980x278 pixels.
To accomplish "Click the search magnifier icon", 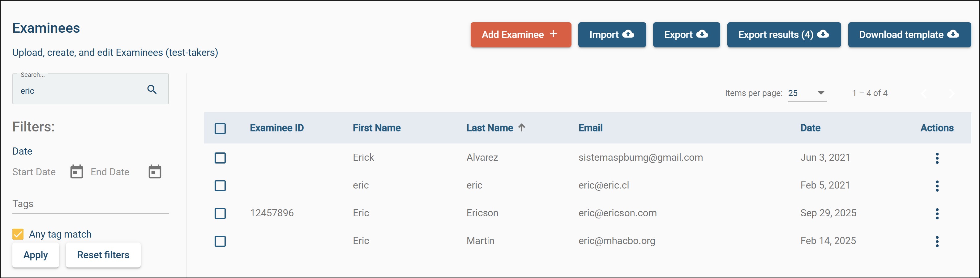I will pyautogui.click(x=152, y=89).
